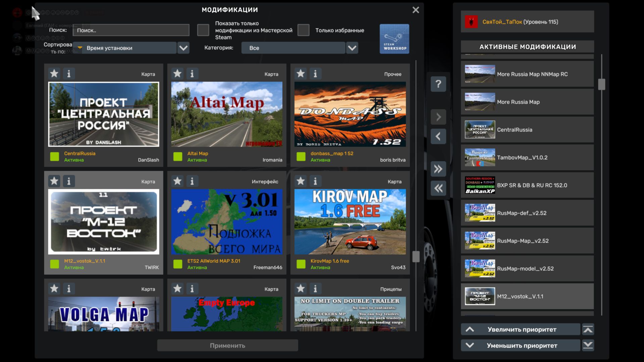The width and height of the screenshot is (644, 362).
Task: Move mod to top priority
Action: 588,329
